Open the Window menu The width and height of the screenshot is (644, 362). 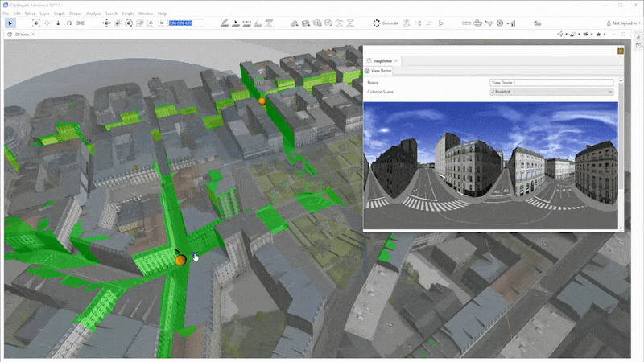point(146,14)
